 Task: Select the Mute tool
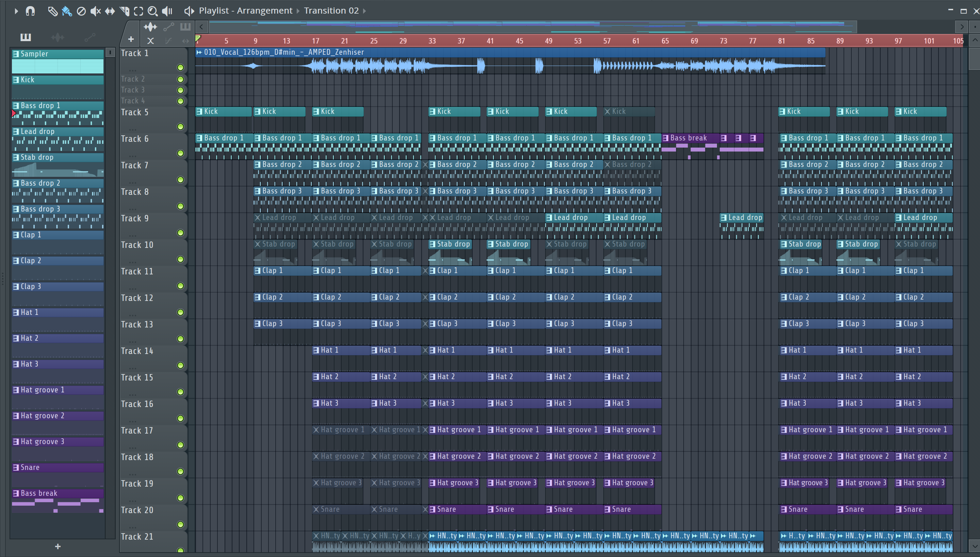tap(95, 11)
